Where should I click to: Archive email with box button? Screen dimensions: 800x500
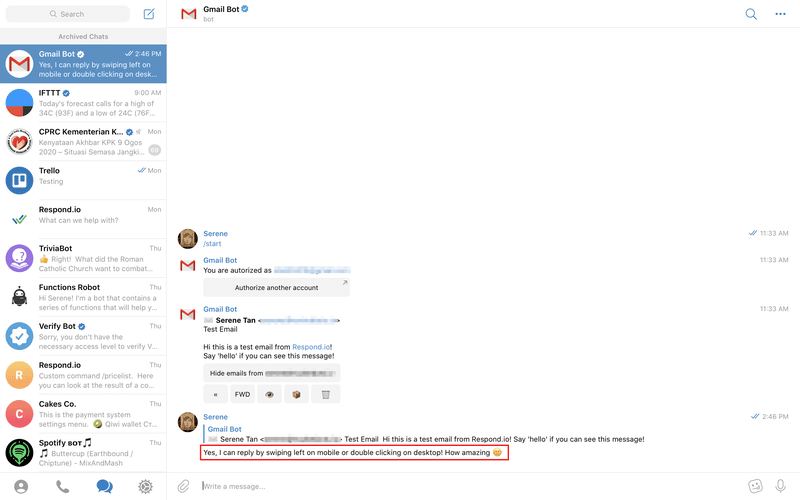[x=296, y=394]
